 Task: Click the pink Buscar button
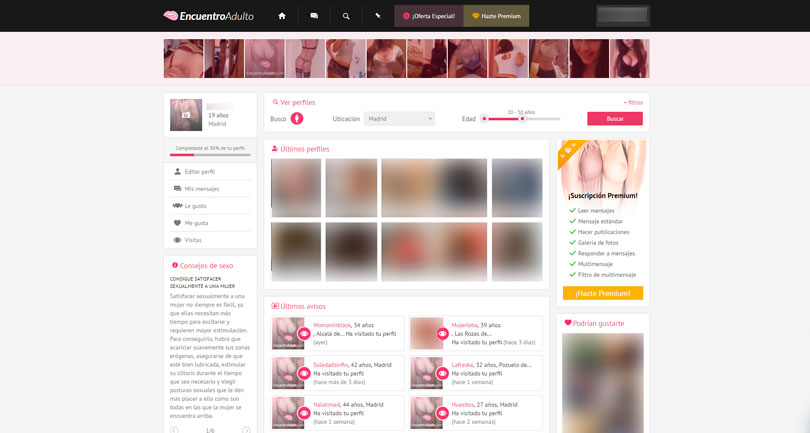615,119
